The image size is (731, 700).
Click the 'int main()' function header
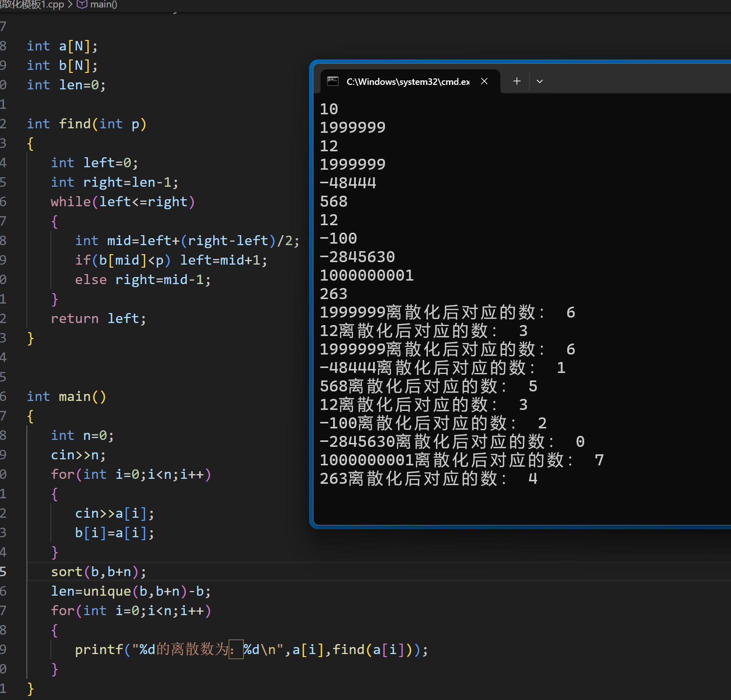66,396
